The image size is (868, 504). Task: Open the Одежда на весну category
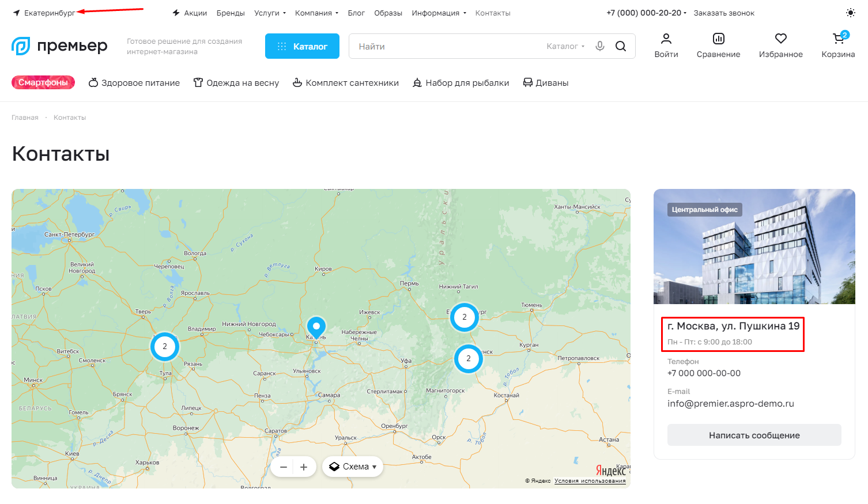tap(236, 83)
